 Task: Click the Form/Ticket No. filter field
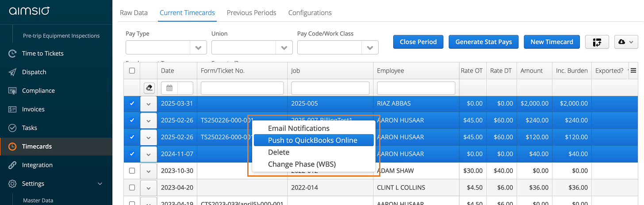tap(242, 88)
